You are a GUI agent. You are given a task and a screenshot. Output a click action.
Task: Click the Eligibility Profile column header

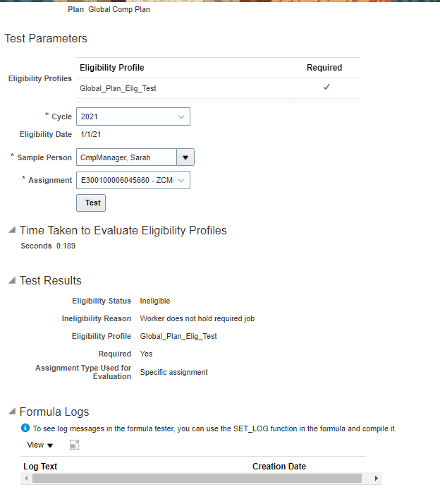[112, 68]
